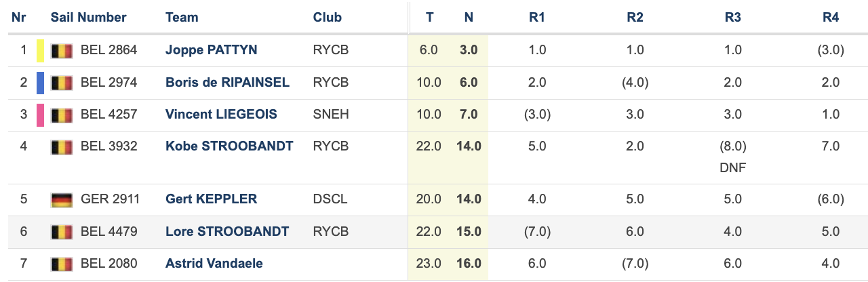Click Belgian flag beside BEL 4479
The image size is (868, 282).
tap(62, 232)
